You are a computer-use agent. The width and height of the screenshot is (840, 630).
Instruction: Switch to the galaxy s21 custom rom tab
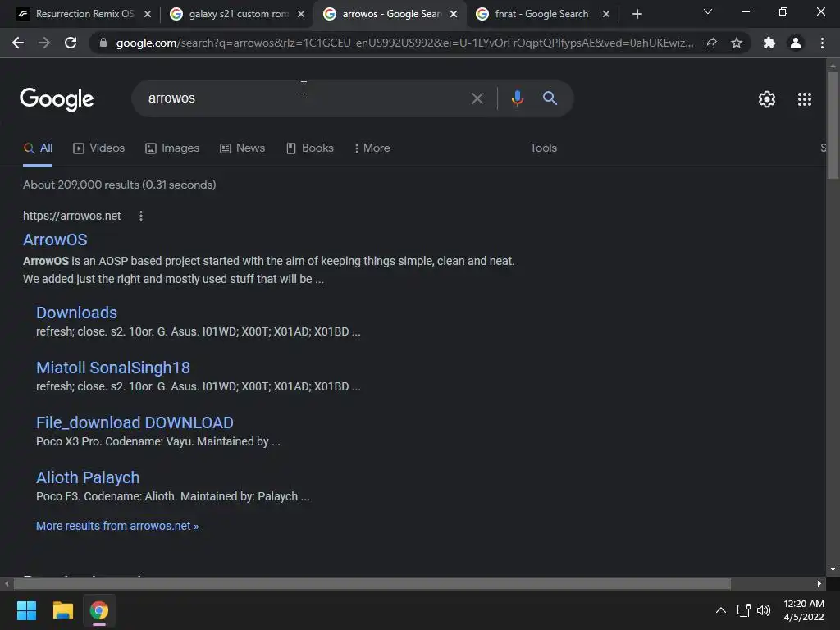click(x=235, y=14)
